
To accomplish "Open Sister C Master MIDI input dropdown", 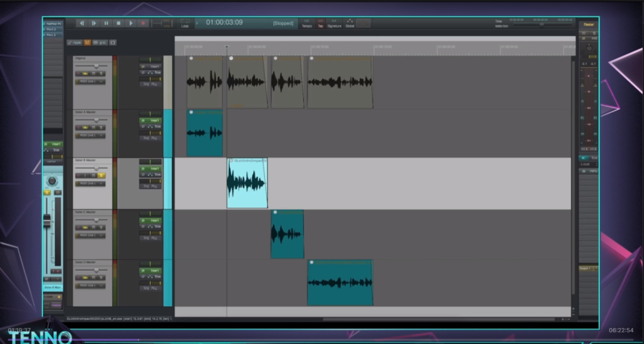I will point(90,235).
